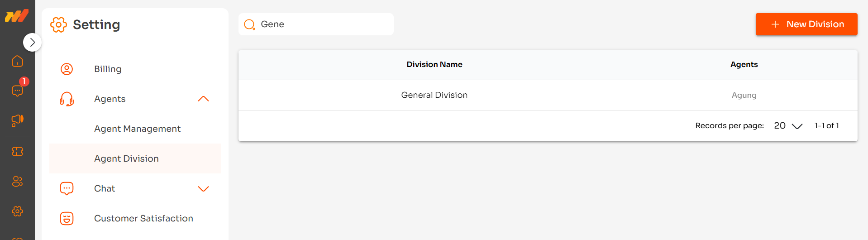Click the New Division button
This screenshot has height=240, width=868.
coord(806,24)
